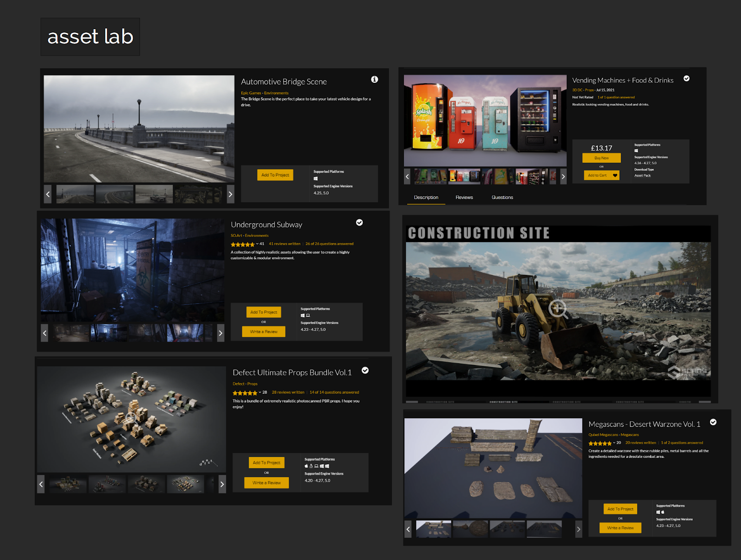This screenshot has height=560, width=741.
Task: Click the checkmark badge beside Megascans Desert Warzone
Action: pos(713,422)
